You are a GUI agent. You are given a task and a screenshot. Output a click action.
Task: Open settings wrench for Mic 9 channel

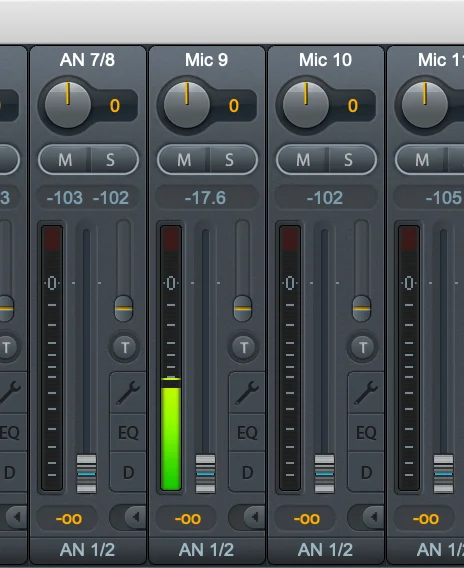pos(247,393)
